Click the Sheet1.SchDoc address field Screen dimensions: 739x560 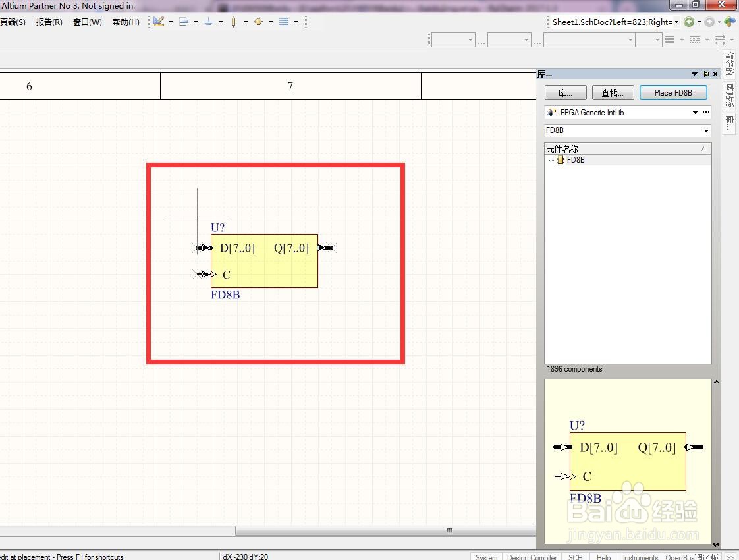coord(612,22)
